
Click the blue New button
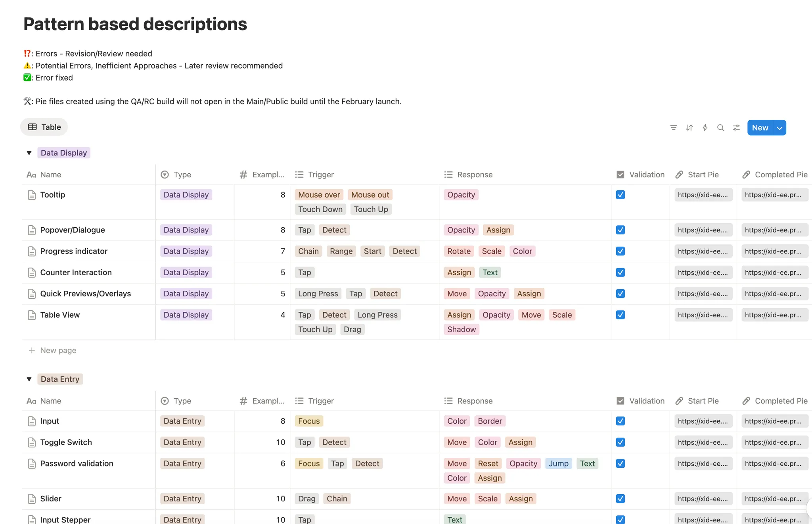pyautogui.click(x=760, y=128)
